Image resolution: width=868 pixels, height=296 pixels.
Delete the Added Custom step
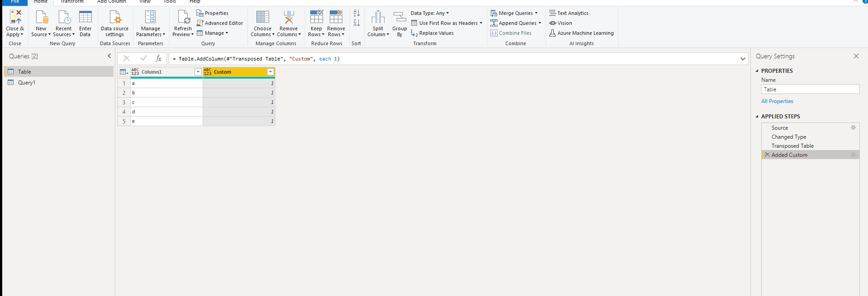click(x=767, y=155)
